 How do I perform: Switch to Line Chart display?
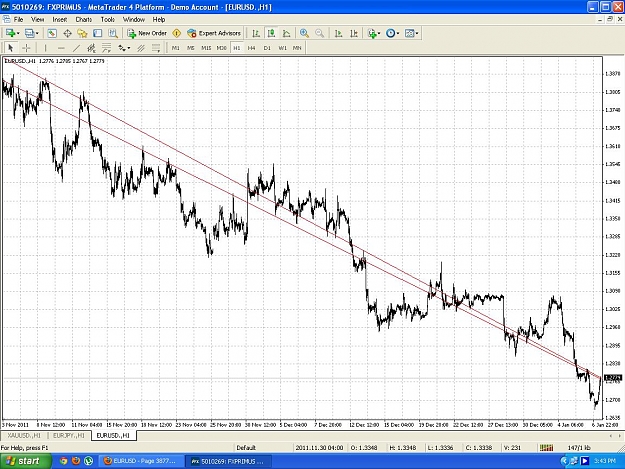287,33
